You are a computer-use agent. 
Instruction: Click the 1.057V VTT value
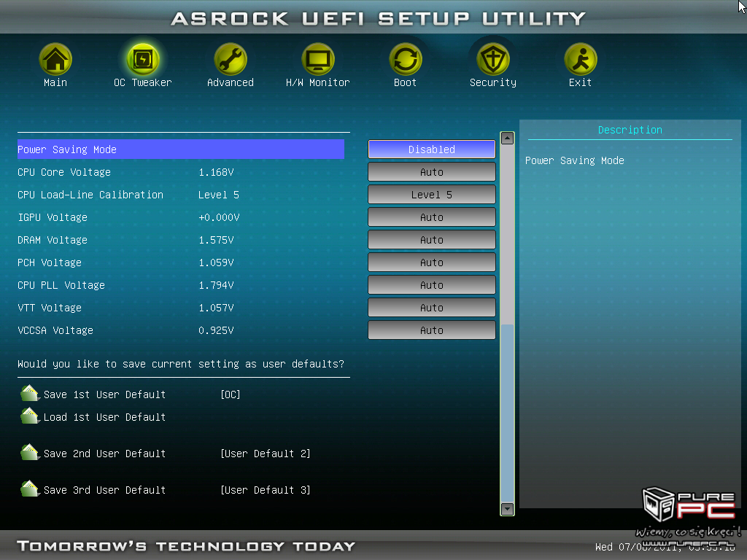click(216, 308)
